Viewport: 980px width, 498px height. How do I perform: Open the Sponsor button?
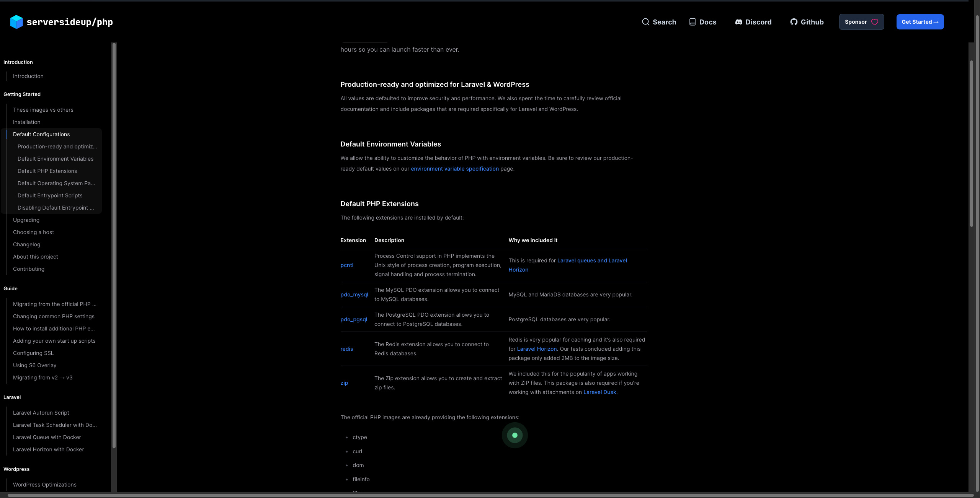click(856, 22)
